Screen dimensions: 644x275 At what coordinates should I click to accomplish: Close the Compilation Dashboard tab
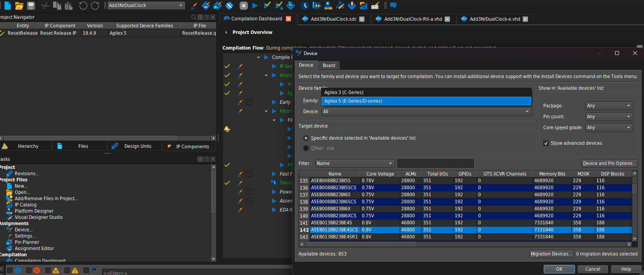tap(288, 19)
